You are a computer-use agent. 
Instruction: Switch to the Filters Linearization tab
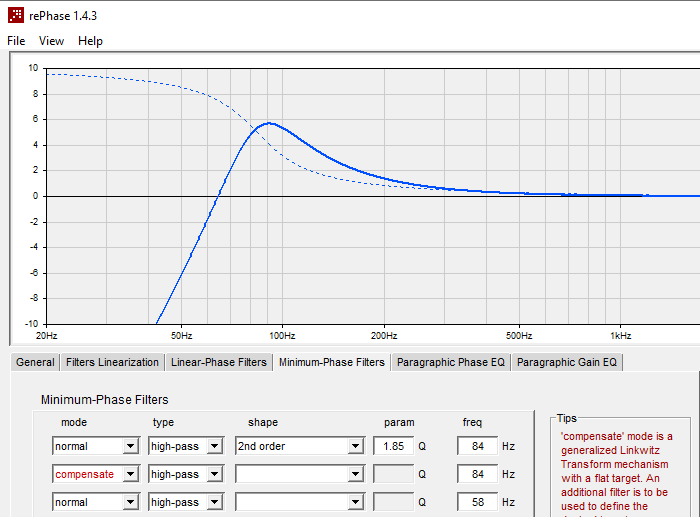click(112, 362)
